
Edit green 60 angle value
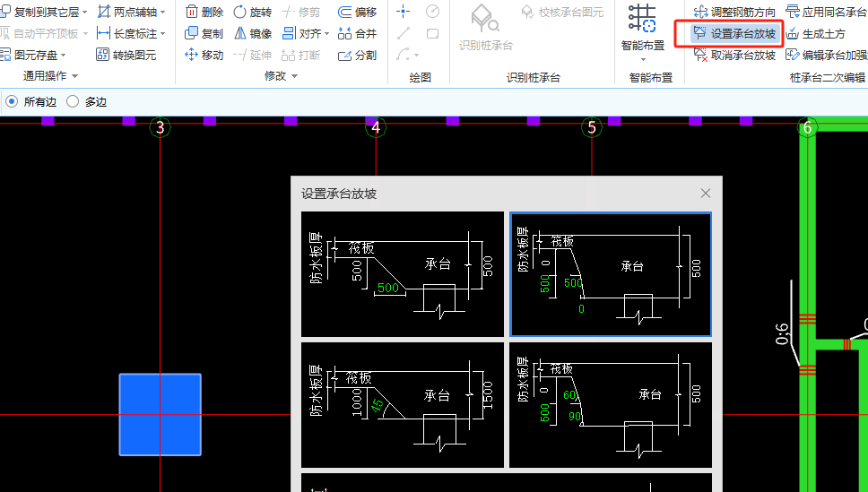click(x=569, y=395)
